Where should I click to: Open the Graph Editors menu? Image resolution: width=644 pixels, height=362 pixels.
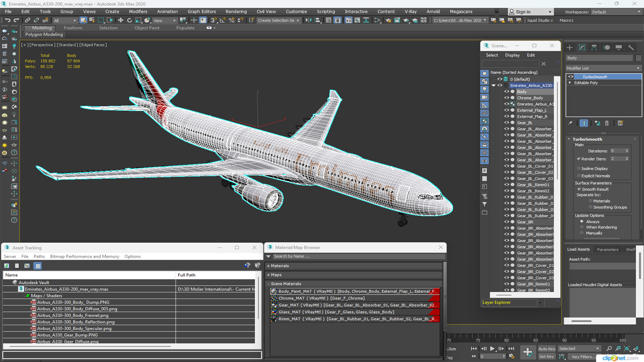[x=202, y=11]
